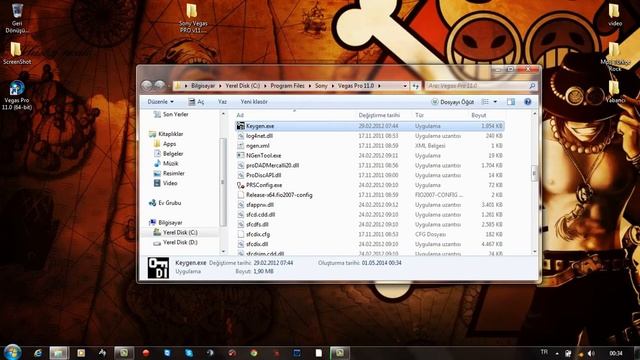
Task: Select the PRSConfig.exe file icon
Action: pos(240,185)
